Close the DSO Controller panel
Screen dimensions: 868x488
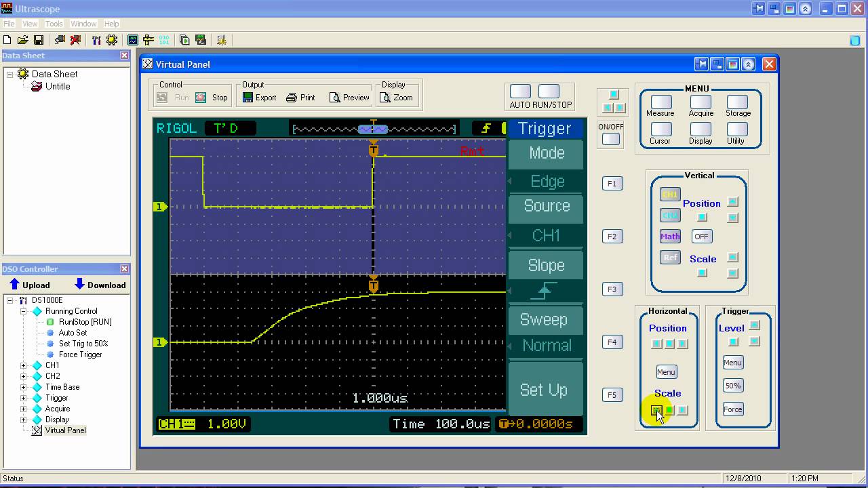(124, 269)
